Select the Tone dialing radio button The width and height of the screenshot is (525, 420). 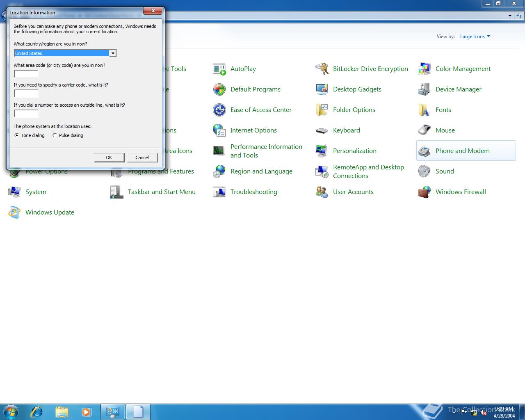[x=30, y=135]
